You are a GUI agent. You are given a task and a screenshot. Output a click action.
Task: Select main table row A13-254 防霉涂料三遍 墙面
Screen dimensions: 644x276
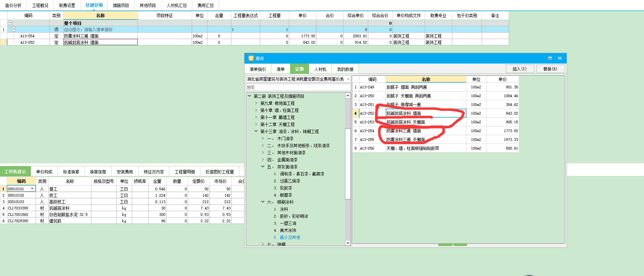tap(254, 36)
